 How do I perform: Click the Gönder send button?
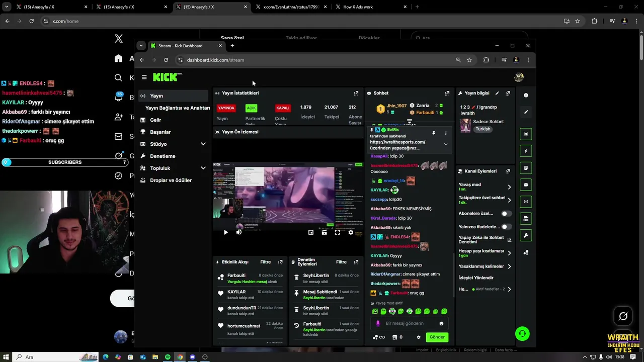(x=437, y=337)
